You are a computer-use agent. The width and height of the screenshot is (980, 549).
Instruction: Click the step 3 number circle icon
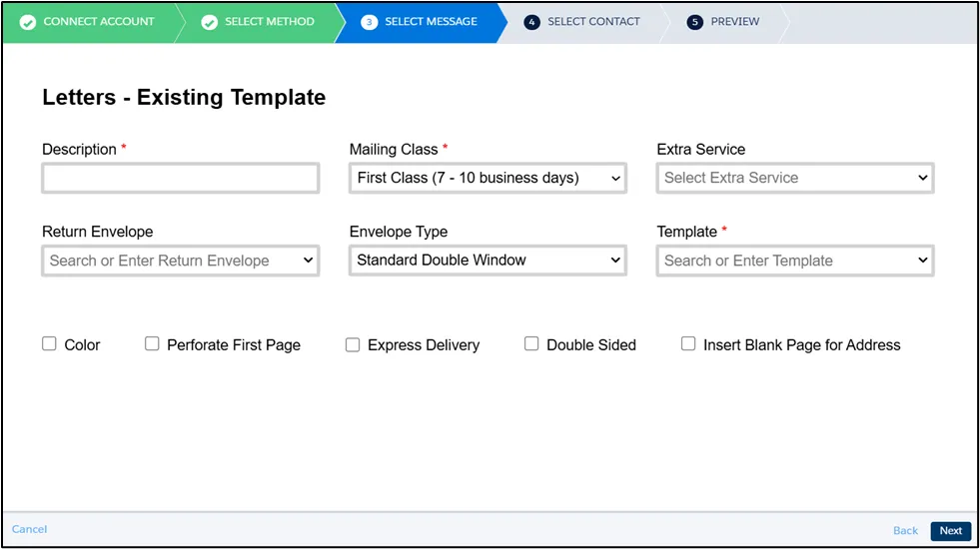(x=369, y=22)
